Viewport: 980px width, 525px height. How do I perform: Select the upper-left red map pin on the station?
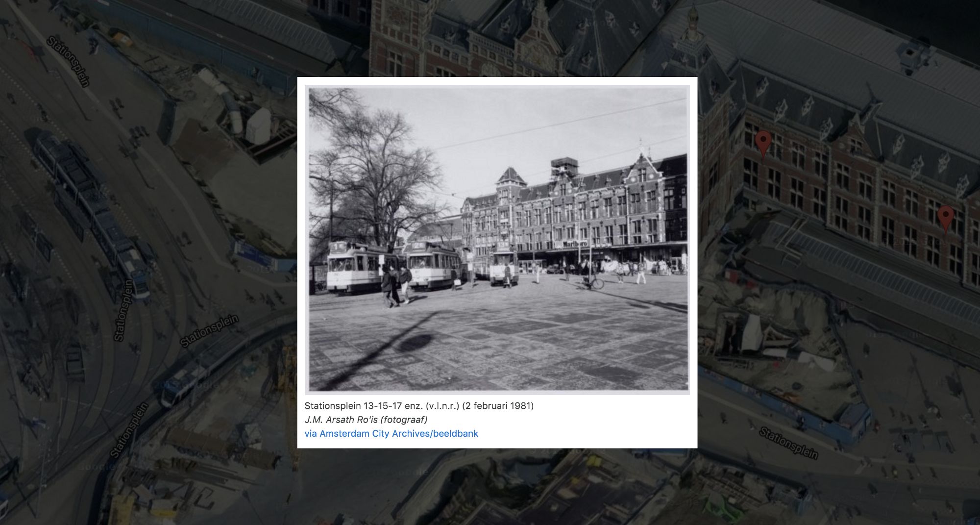tap(763, 146)
